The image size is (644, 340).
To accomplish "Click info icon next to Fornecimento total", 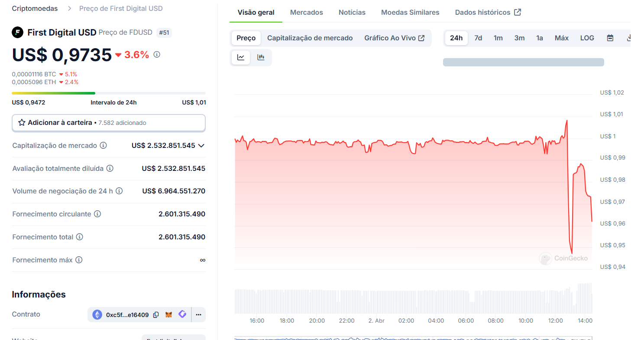I will coord(80,237).
